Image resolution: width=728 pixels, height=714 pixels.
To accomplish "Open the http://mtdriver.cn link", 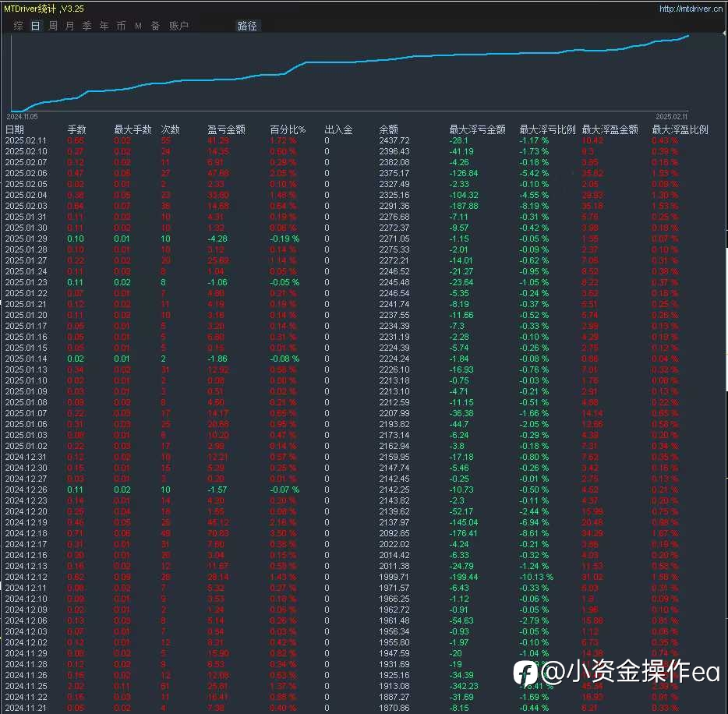I will pyautogui.click(x=691, y=9).
